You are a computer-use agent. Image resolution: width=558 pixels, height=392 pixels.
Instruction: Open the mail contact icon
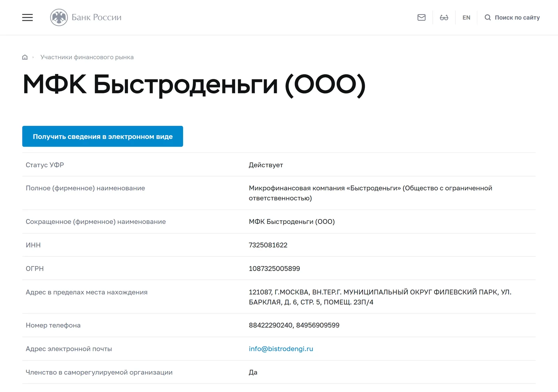point(421,17)
